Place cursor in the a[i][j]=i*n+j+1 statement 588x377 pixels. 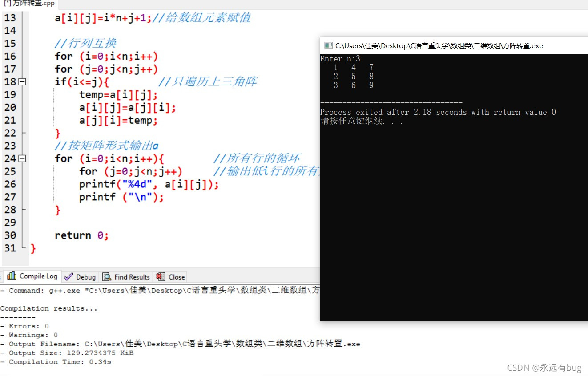point(103,18)
